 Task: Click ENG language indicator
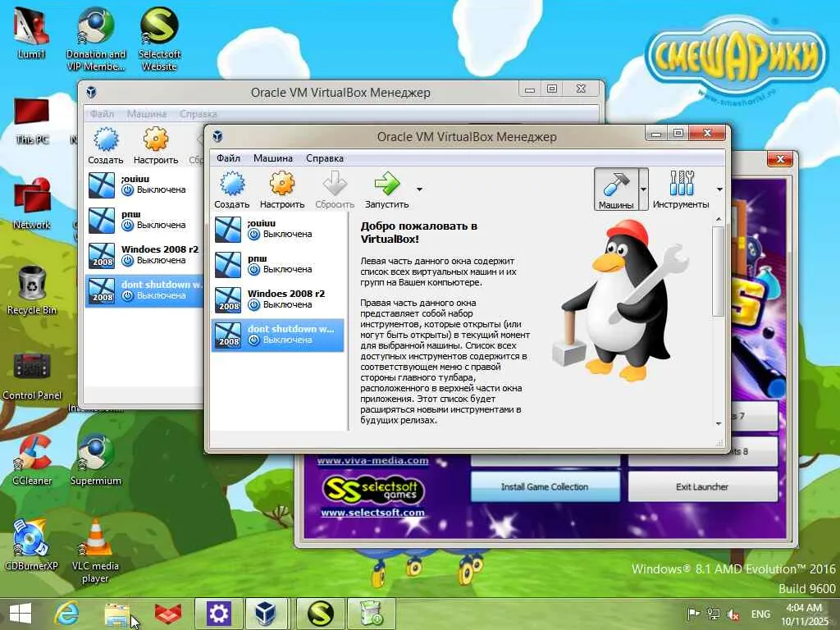[760, 614]
